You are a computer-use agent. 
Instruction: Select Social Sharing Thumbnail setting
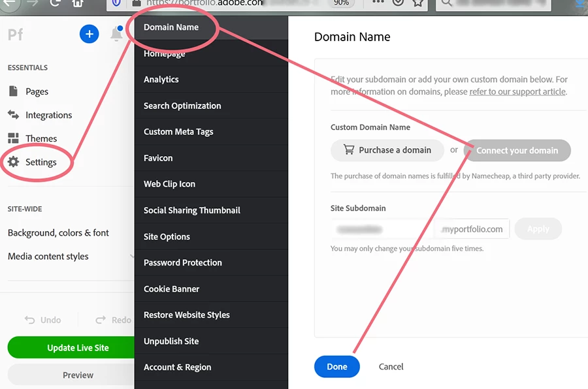coord(211,210)
